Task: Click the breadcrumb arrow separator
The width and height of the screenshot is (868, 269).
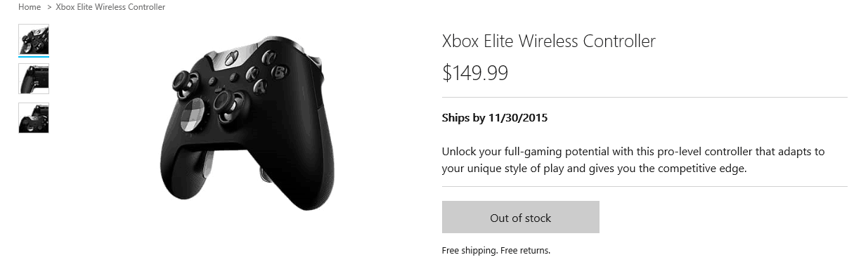Action: (48, 7)
